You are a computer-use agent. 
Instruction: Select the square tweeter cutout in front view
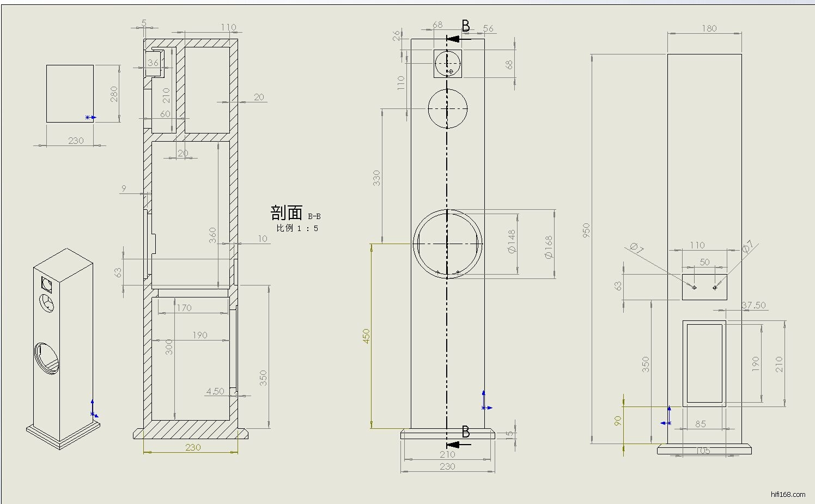[x=448, y=63]
